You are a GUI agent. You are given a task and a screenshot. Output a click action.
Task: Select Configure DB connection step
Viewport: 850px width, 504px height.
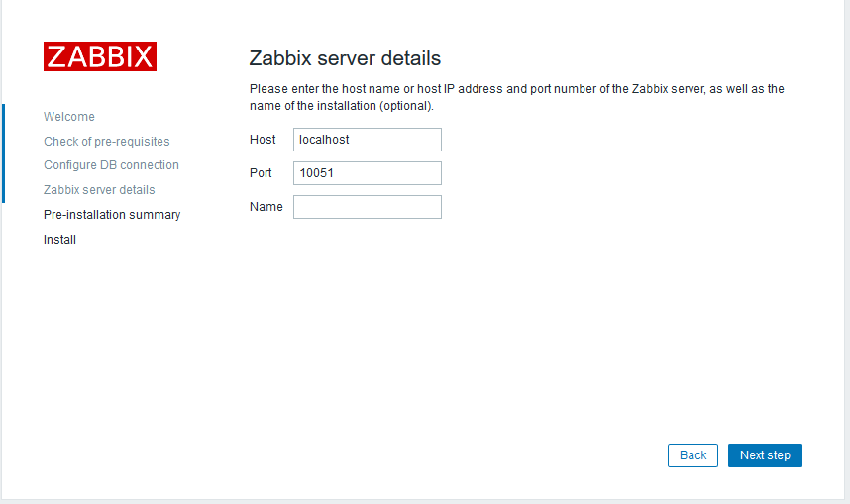(111, 165)
